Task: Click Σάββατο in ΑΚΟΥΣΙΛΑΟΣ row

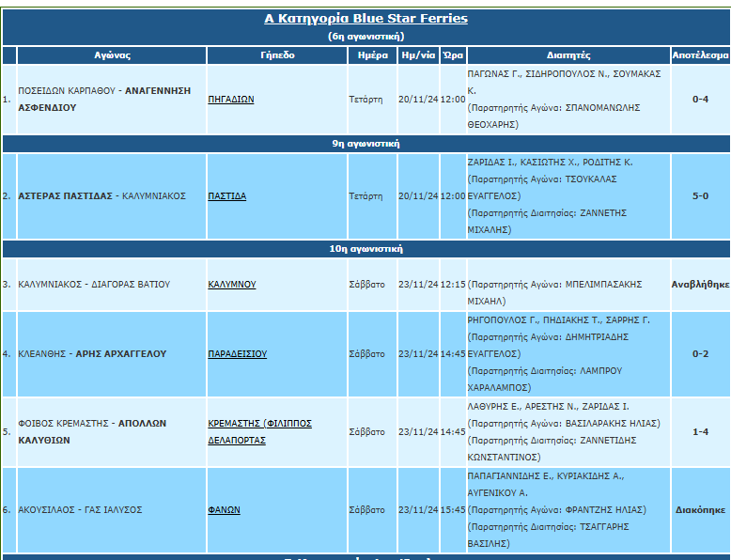Action: (x=372, y=510)
